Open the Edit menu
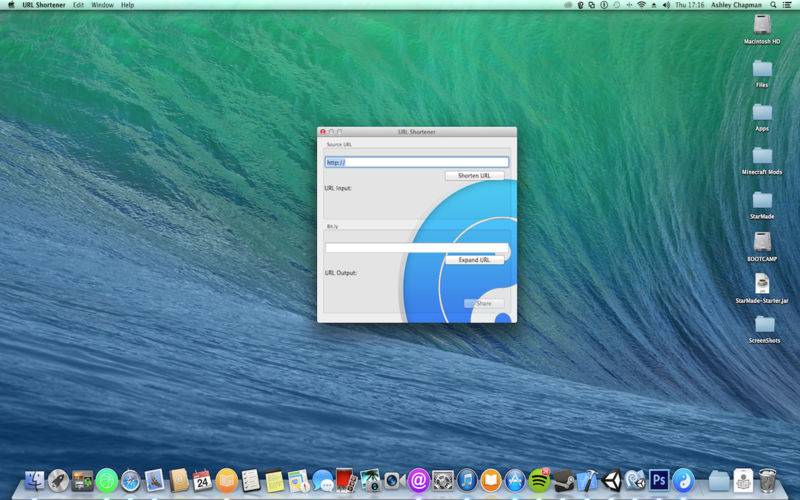800x500 pixels. [x=78, y=5]
